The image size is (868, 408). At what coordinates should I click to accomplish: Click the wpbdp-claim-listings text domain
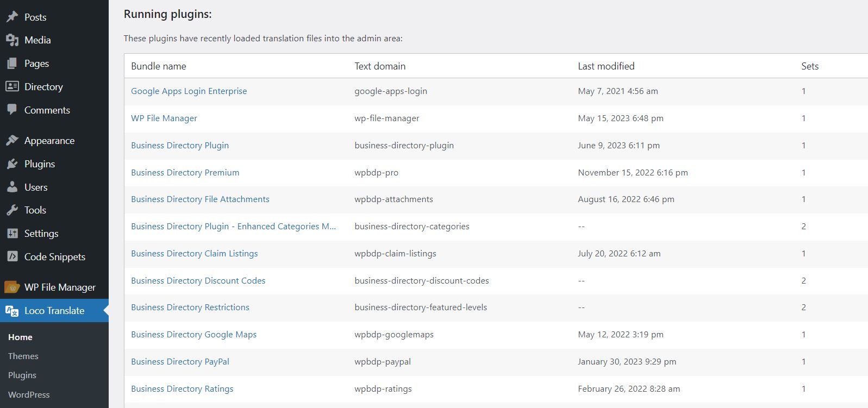click(395, 254)
